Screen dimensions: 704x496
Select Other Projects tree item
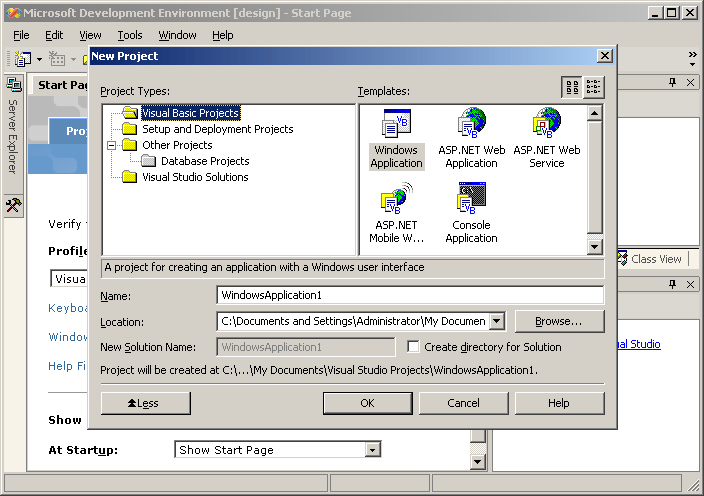[177, 145]
